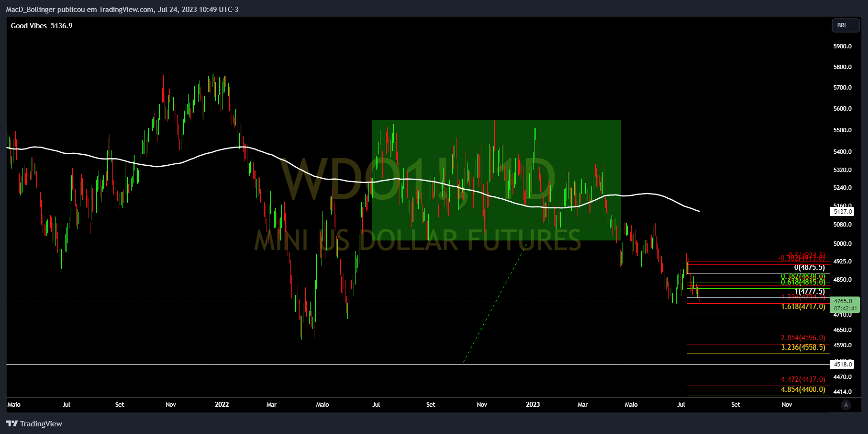Select the green dashed trend line
Screen dimensions: 868x434
coord(495,302)
